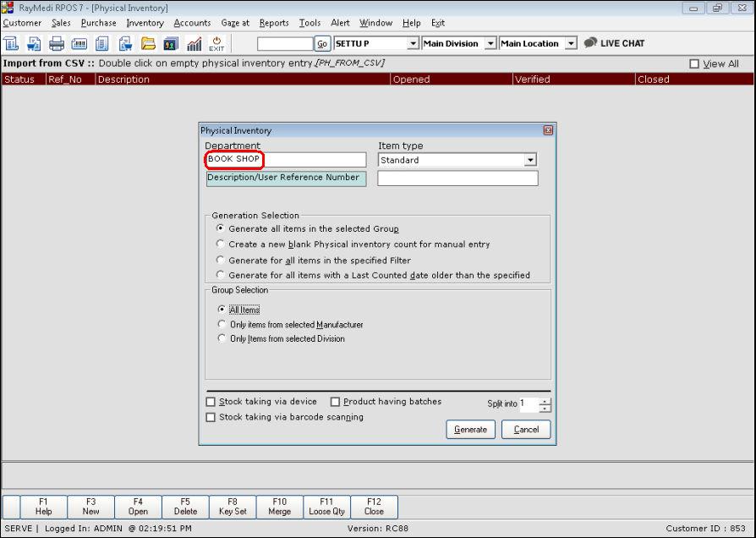This screenshot has height=538, width=756.
Task: Open the Tools menu
Action: [x=310, y=23]
